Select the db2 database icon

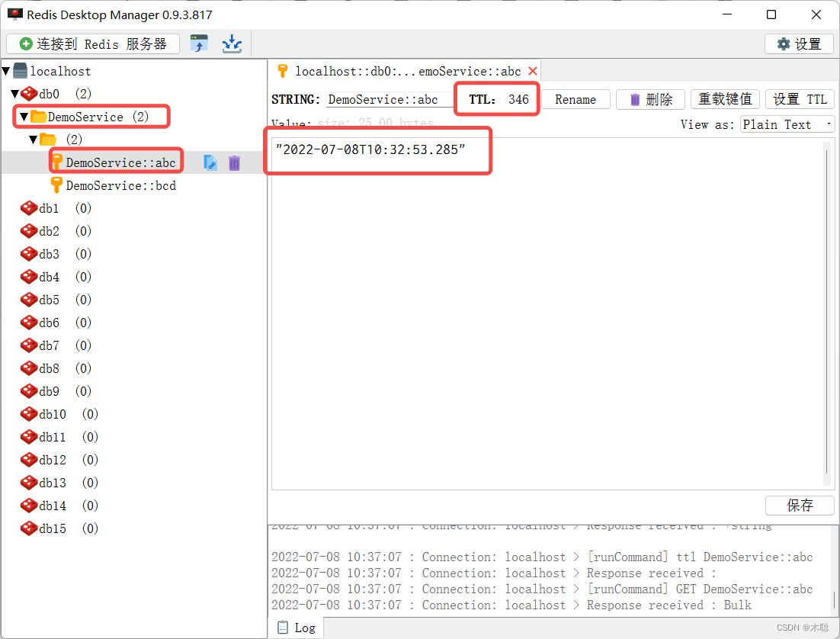29,231
